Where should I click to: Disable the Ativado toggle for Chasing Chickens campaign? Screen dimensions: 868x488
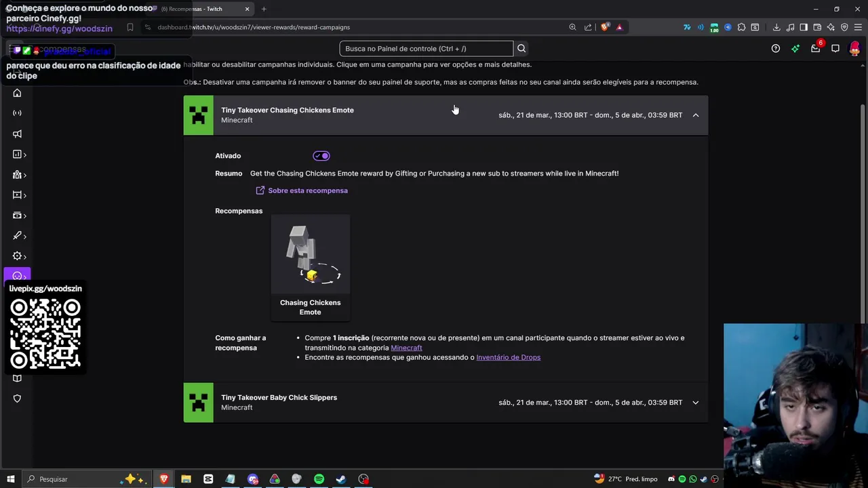321,156
